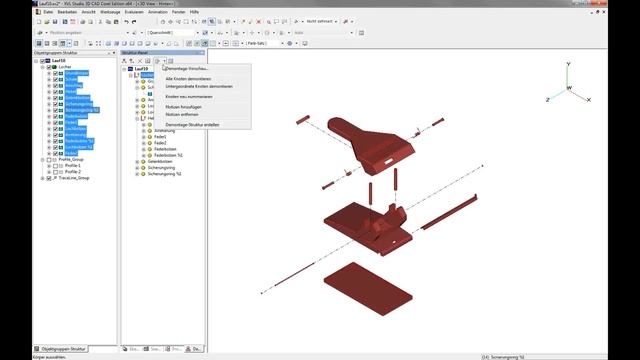This screenshot has height=360, width=640.
Task: Click the Copy icon in main toolbar
Action: click(x=108, y=22)
